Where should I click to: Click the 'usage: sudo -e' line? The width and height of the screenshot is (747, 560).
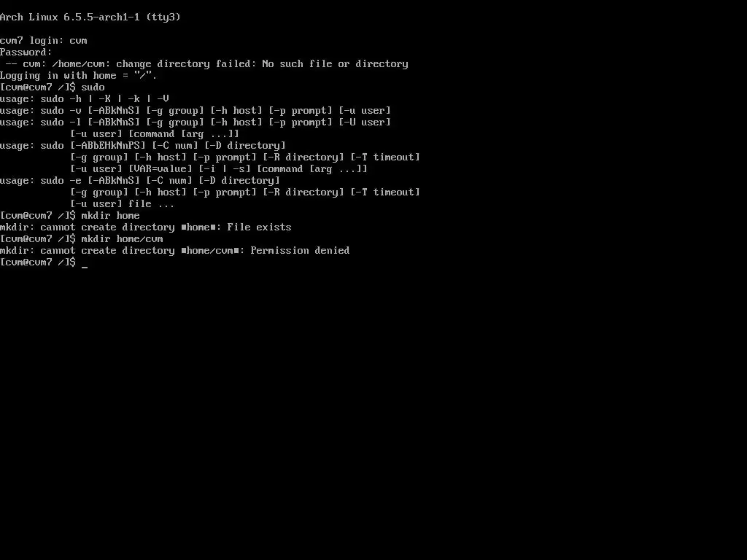[x=139, y=181]
